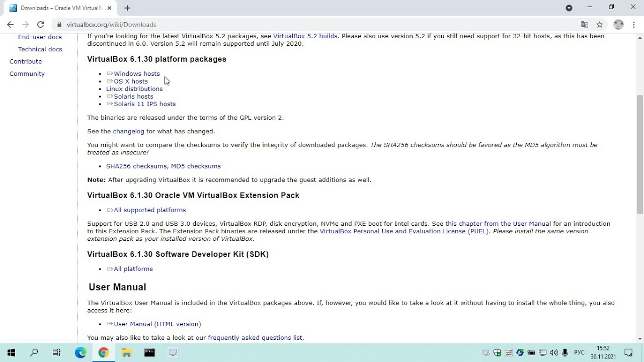
Task: Open the tab search dropdown arrow
Action: pyautogui.click(x=569, y=8)
